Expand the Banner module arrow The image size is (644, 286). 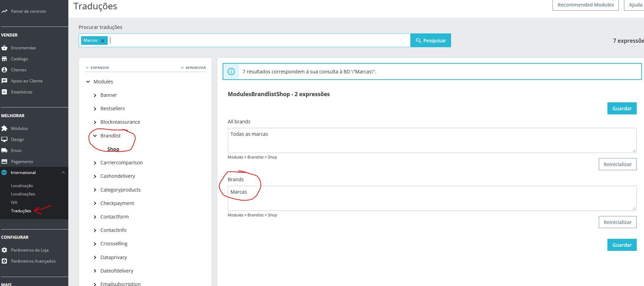coord(95,95)
